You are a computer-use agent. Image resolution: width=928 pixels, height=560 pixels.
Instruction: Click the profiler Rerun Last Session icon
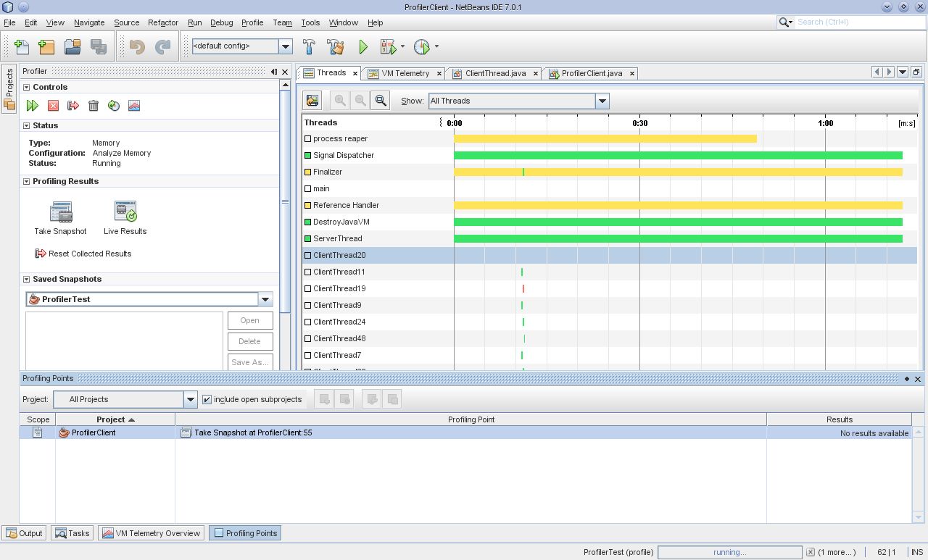[x=33, y=106]
